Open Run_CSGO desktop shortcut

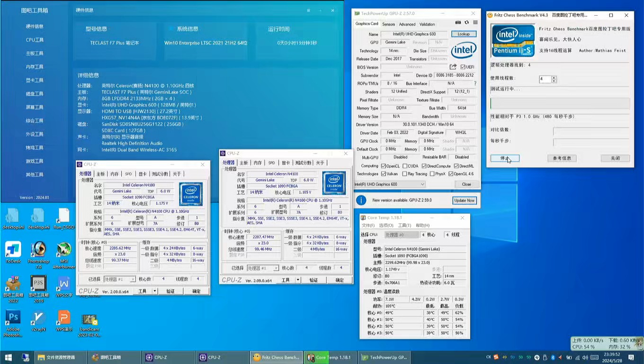coord(64,218)
